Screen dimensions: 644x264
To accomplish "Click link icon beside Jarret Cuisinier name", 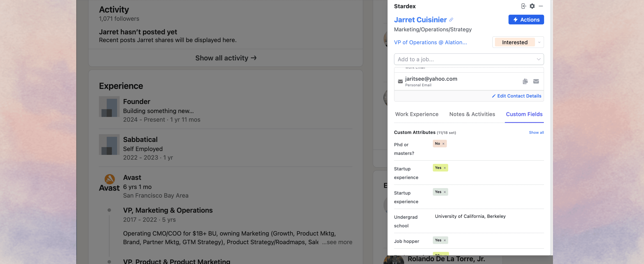I will [x=451, y=19].
